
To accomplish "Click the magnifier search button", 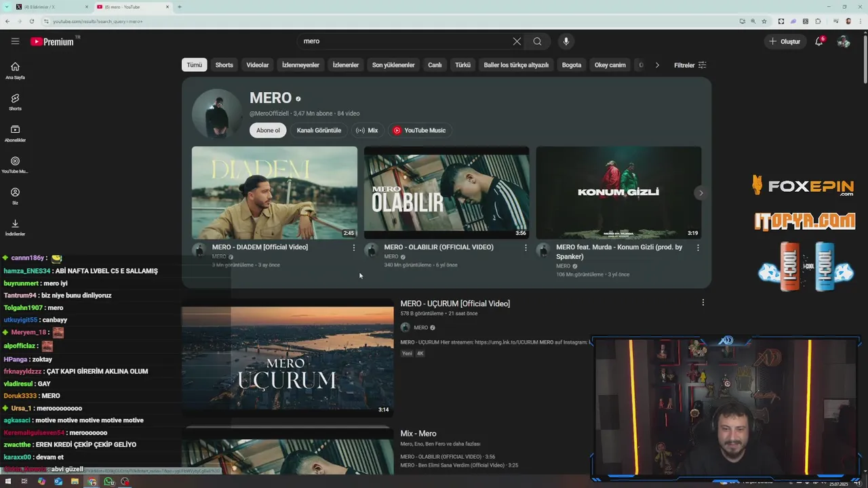I will pyautogui.click(x=537, y=41).
